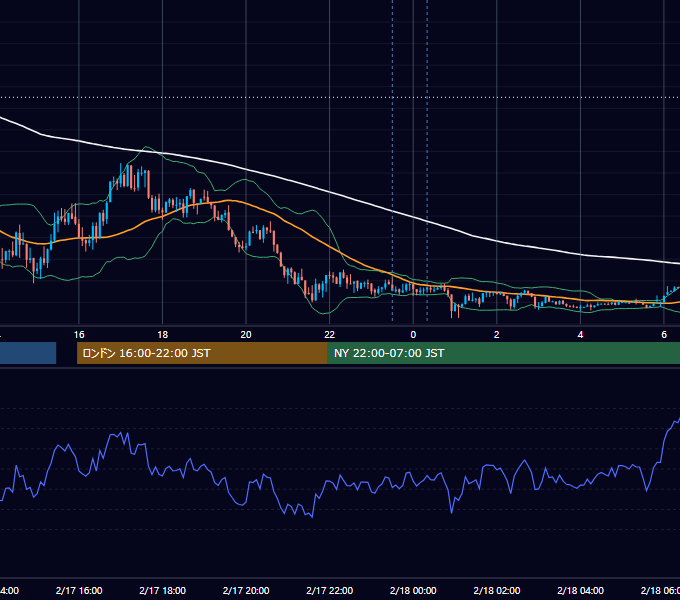Select the 2/17 18:00 time label

point(163,590)
